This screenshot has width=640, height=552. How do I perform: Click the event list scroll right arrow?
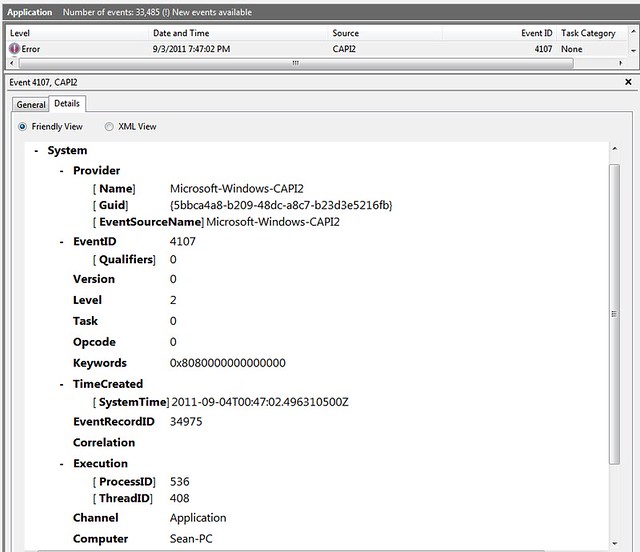point(621,63)
